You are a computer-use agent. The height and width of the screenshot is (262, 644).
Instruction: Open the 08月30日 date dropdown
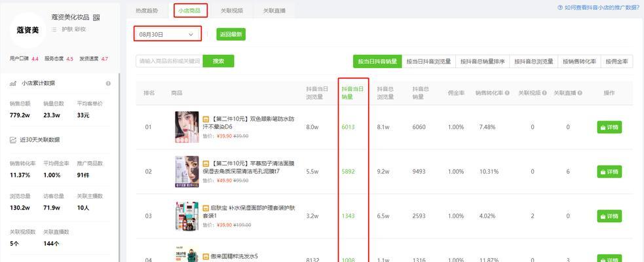168,34
